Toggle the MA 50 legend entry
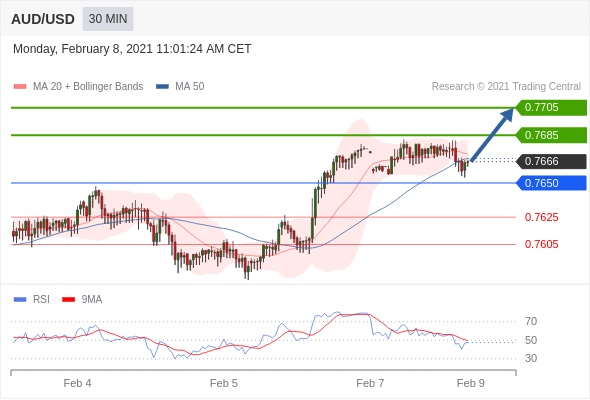The width and height of the screenshot is (590, 400). (x=180, y=87)
